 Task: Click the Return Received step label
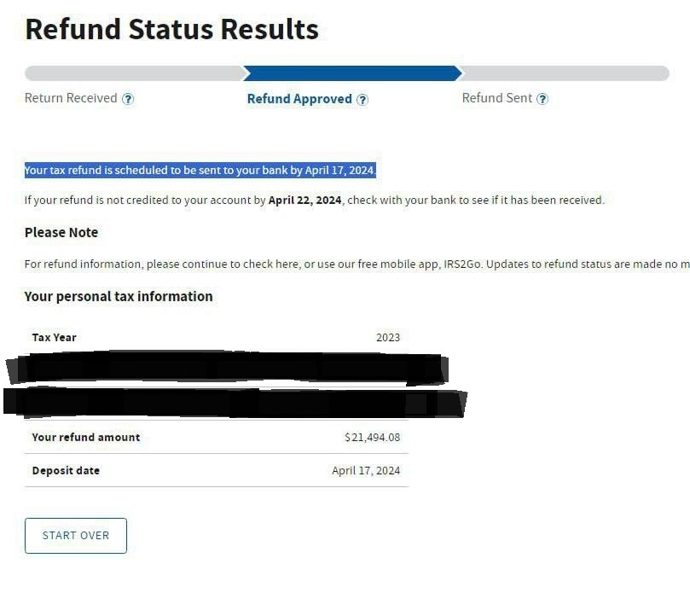pos(71,98)
